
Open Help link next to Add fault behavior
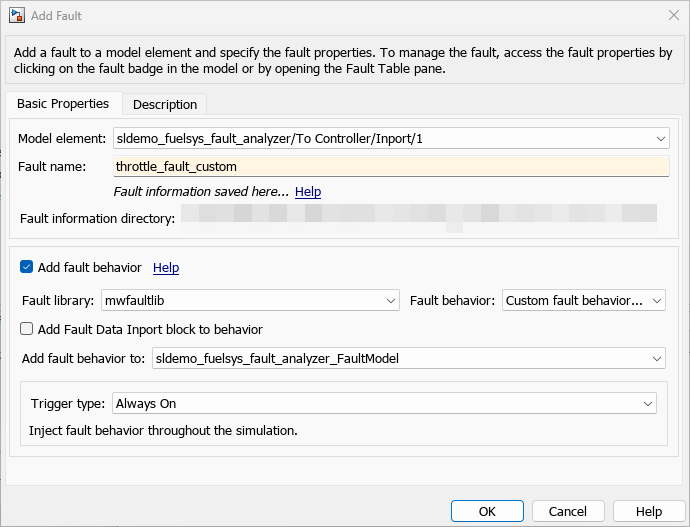click(166, 267)
